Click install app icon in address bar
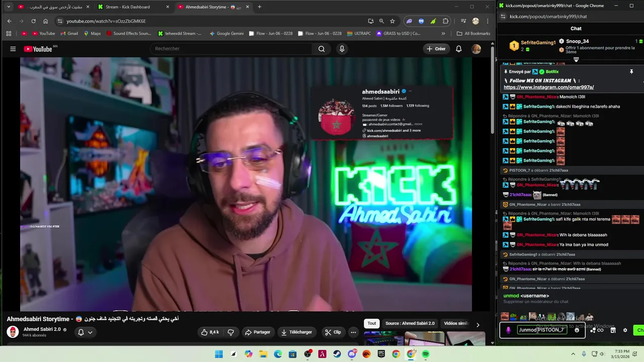 click(x=371, y=21)
